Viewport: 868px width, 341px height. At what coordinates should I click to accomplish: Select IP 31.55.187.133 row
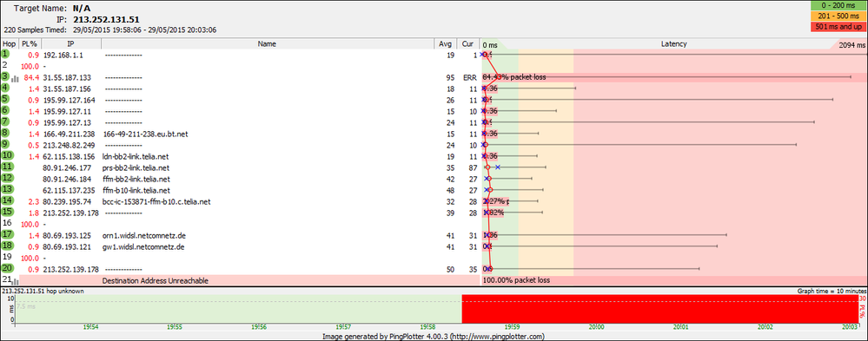[x=67, y=77]
